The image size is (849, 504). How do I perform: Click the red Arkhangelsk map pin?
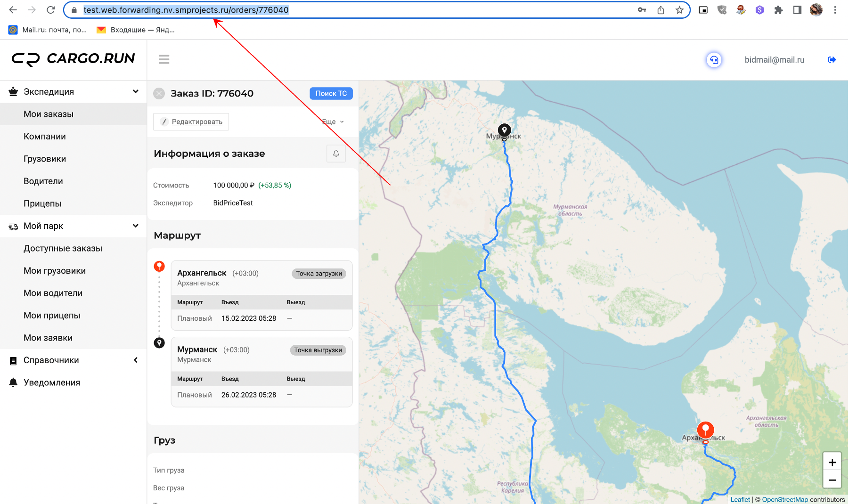click(x=705, y=431)
